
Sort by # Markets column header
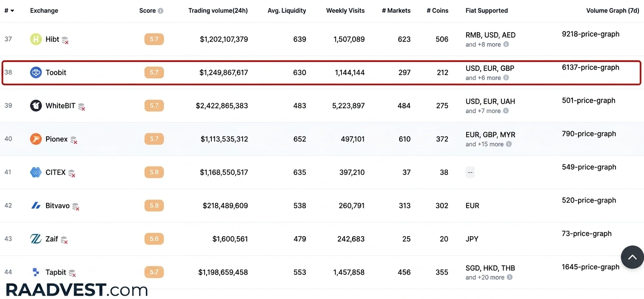coord(396,11)
